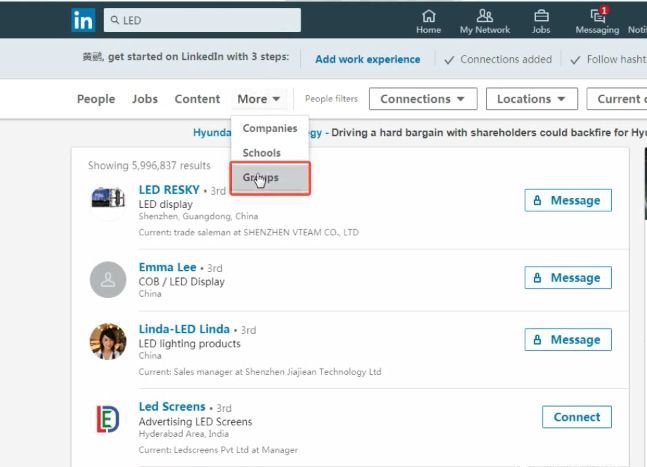The width and height of the screenshot is (647, 467).
Task: Open Linda-LED Linda profile name
Action: click(184, 329)
